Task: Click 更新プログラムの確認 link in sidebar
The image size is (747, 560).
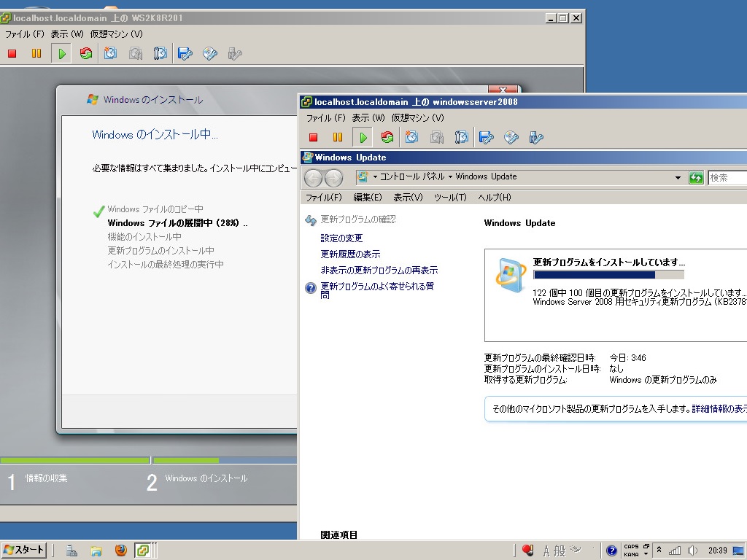Action: pyautogui.click(x=357, y=219)
